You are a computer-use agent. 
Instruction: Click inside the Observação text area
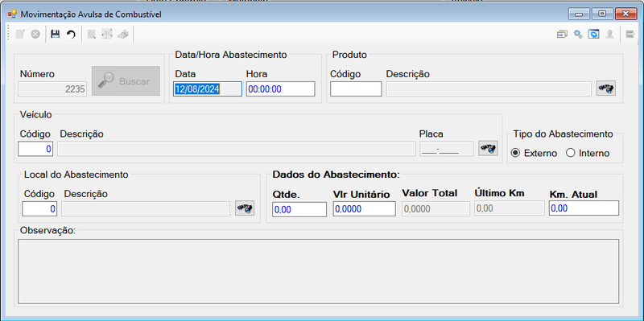(318, 272)
